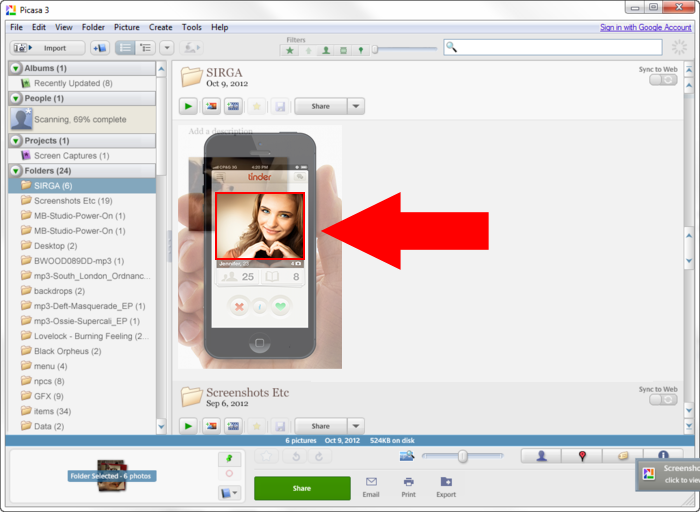Filter by starred photos only
The image size is (700, 512).
point(290,49)
